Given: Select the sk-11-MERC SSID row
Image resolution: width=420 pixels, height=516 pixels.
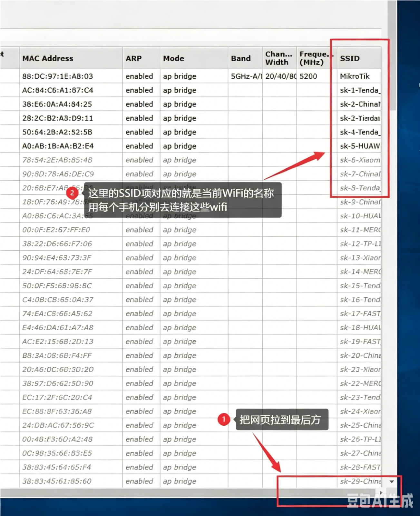Looking at the screenshot, I should coord(360,230).
